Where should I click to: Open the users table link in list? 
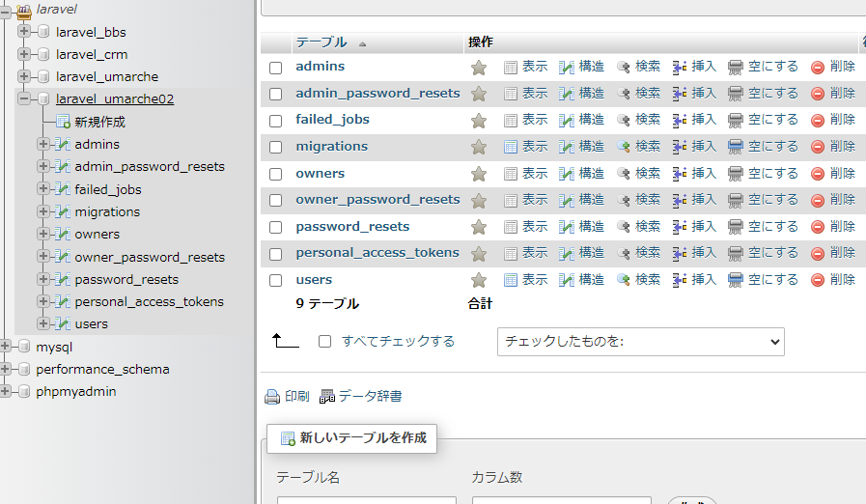point(314,280)
